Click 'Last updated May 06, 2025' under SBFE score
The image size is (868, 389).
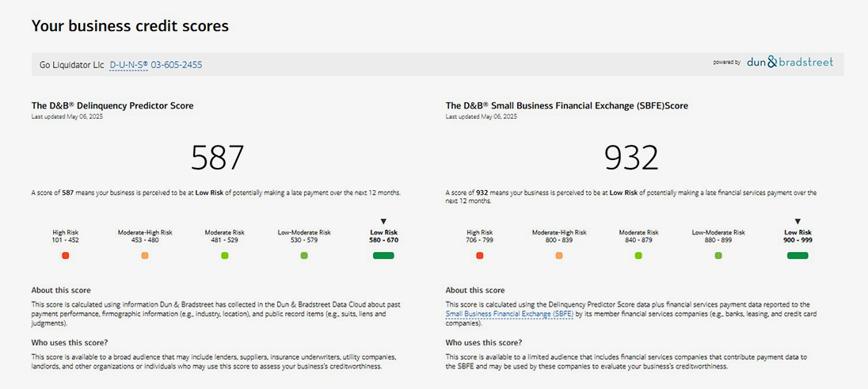[482, 116]
